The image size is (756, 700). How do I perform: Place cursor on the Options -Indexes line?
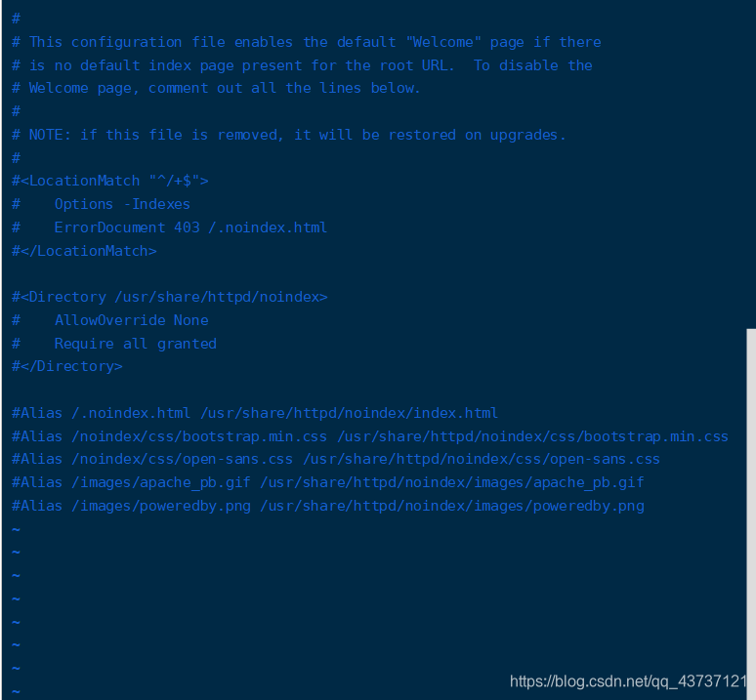point(122,204)
